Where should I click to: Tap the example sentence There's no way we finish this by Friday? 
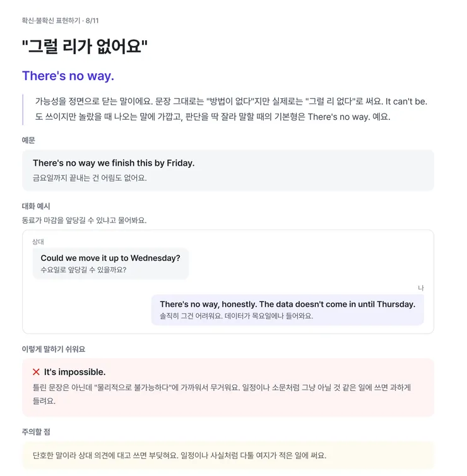[114, 163]
